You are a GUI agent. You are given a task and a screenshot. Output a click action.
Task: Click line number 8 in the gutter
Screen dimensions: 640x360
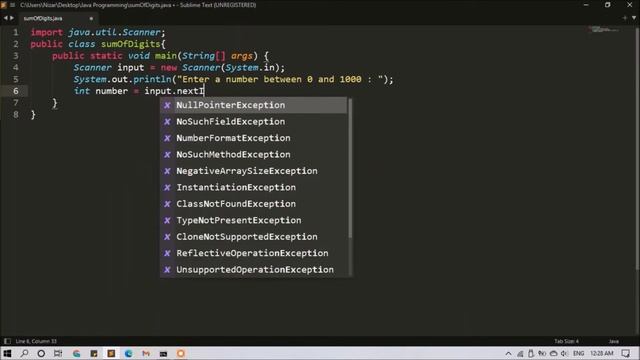point(16,115)
